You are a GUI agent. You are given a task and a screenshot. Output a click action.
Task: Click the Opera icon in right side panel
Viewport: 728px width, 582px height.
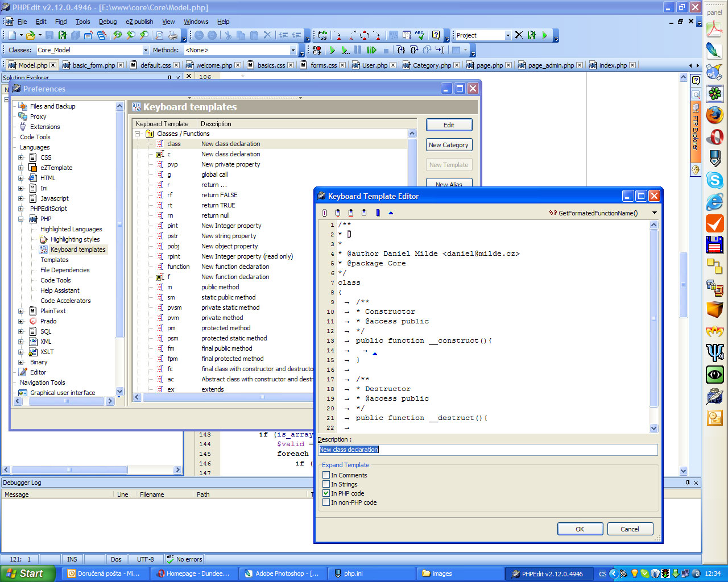coord(714,136)
